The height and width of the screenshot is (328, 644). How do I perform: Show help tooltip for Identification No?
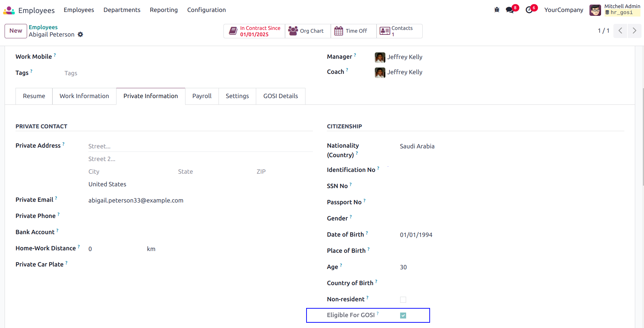point(378,168)
